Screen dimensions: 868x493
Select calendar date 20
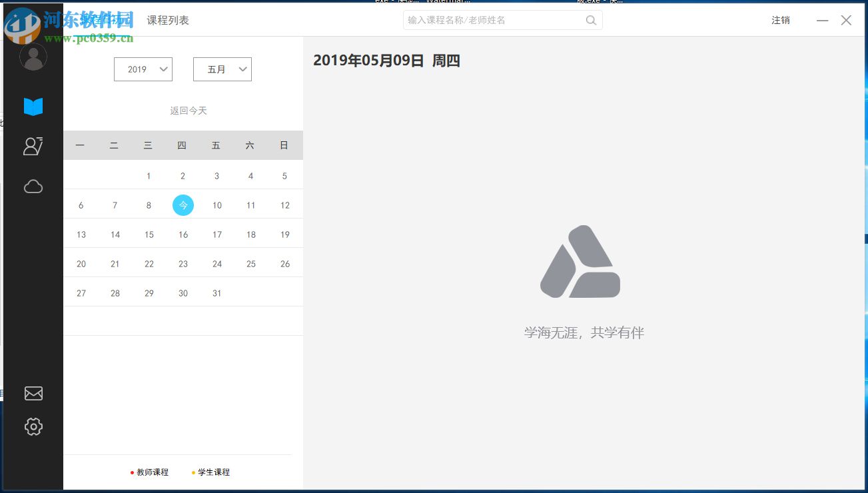(81, 264)
